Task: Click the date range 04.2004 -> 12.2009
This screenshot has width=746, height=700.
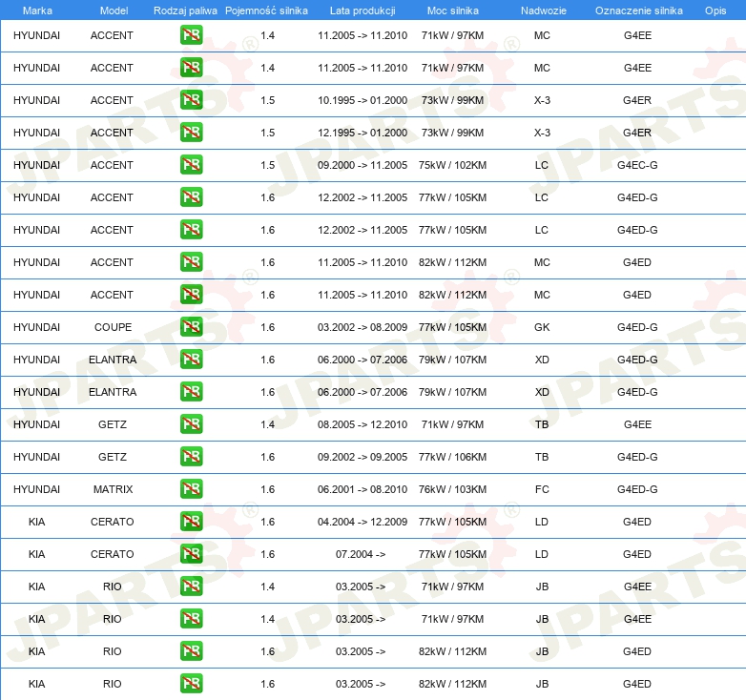Action: coord(363,522)
